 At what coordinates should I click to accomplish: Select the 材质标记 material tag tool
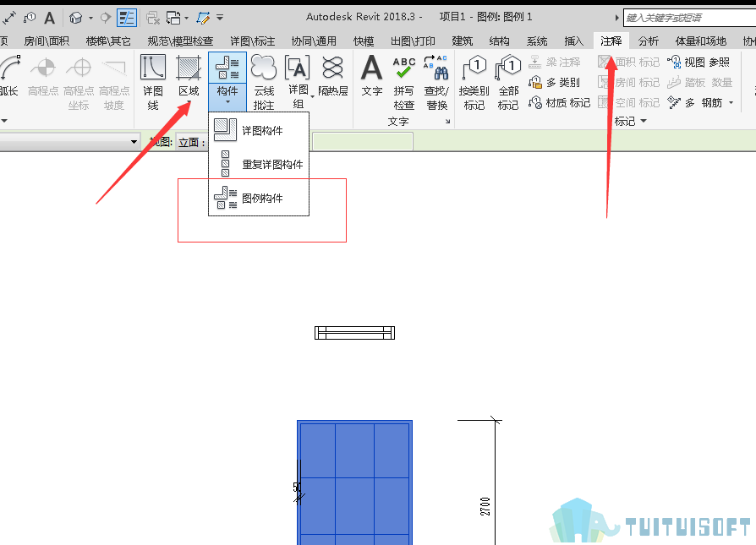click(x=559, y=102)
